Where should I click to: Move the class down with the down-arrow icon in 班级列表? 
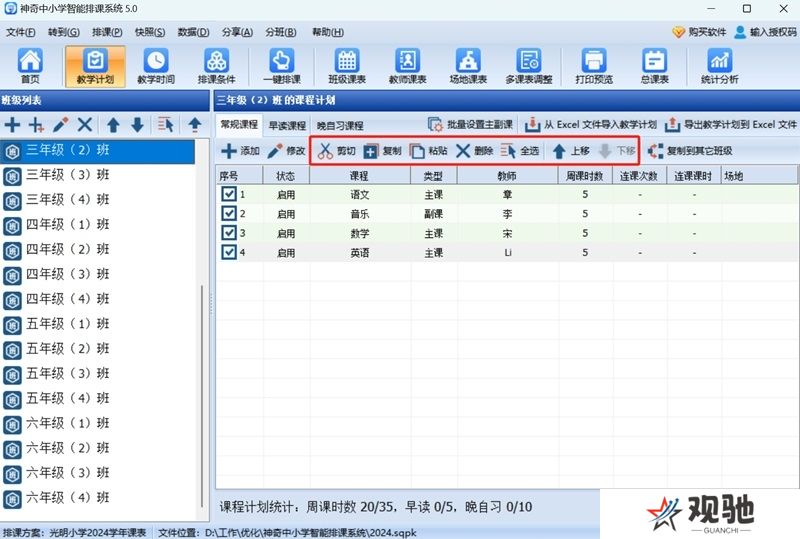(137, 125)
